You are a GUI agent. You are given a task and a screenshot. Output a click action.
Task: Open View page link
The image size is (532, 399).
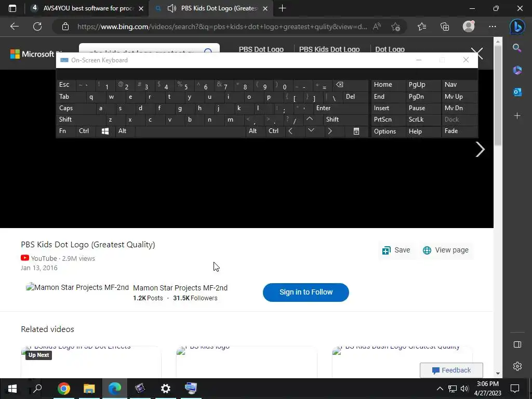pyautogui.click(x=445, y=250)
